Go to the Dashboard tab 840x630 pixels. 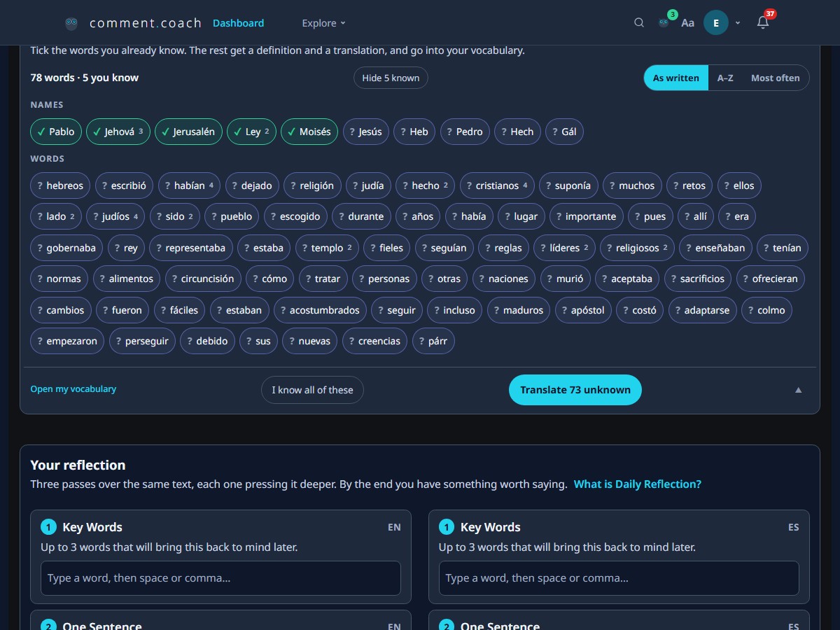coord(238,23)
